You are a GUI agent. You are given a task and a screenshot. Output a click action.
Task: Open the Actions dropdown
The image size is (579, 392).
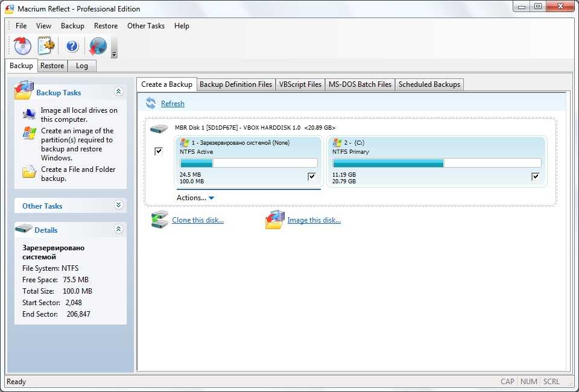point(195,198)
